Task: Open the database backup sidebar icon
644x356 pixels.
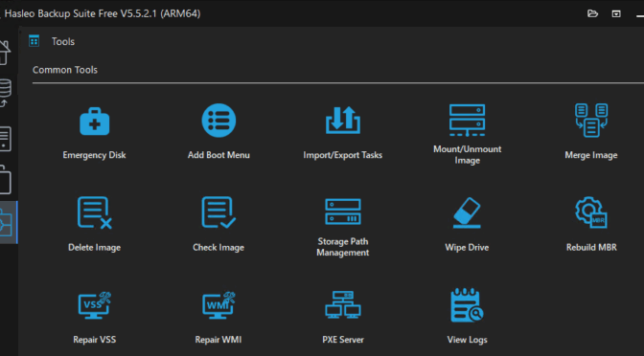Action: point(6,93)
